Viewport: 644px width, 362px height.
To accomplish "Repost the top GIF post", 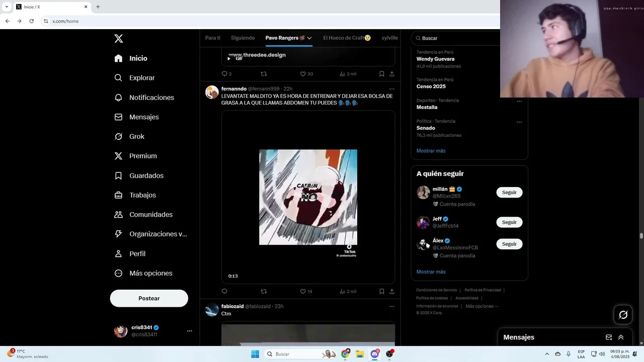I will pyautogui.click(x=264, y=74).
